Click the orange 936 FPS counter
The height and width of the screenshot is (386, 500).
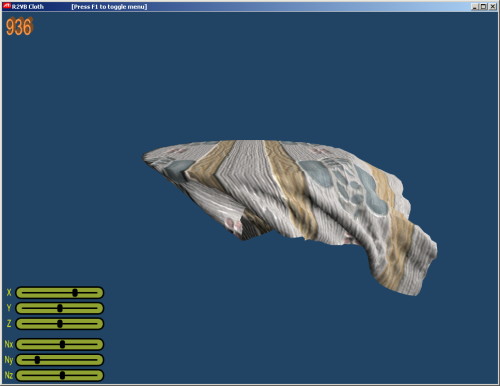point(19,27)
